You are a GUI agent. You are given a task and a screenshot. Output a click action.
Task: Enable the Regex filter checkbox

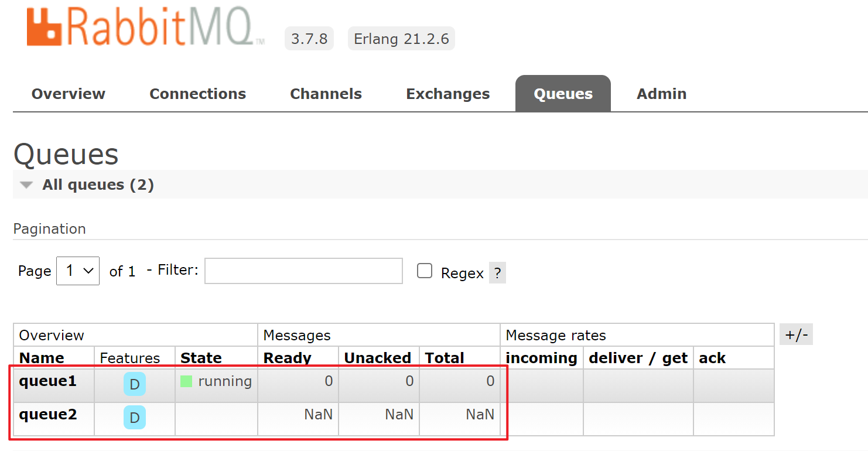[425, 271]
